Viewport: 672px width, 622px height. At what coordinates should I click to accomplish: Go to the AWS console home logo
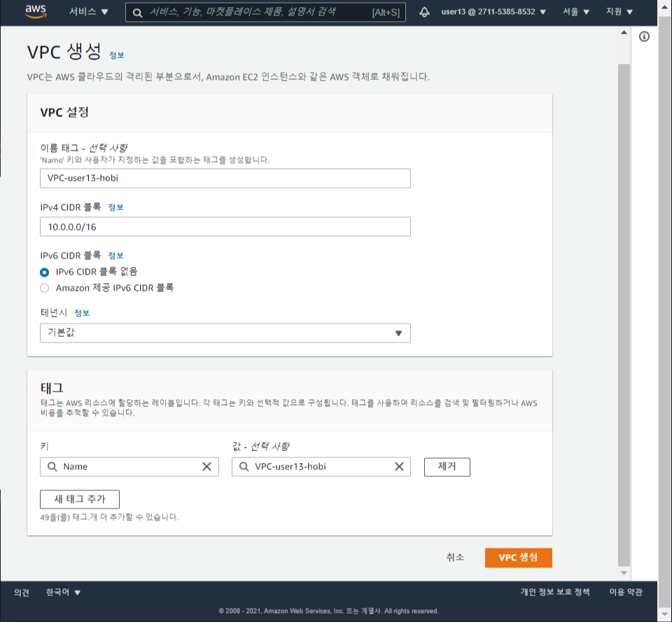pos(36,12)
